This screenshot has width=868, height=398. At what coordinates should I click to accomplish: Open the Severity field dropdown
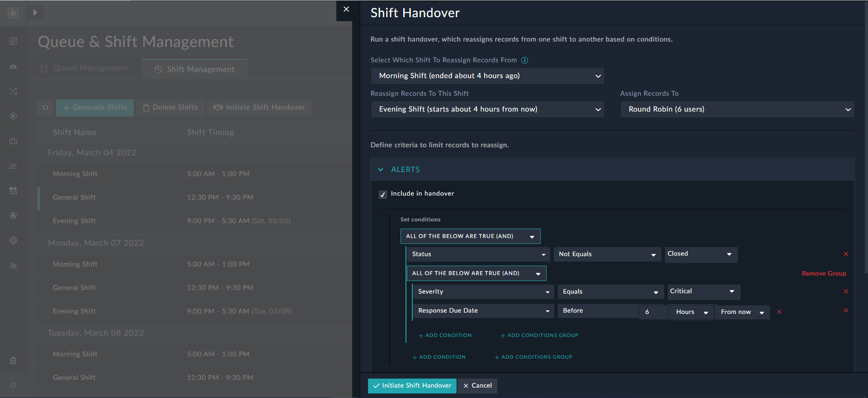[483, 292]
